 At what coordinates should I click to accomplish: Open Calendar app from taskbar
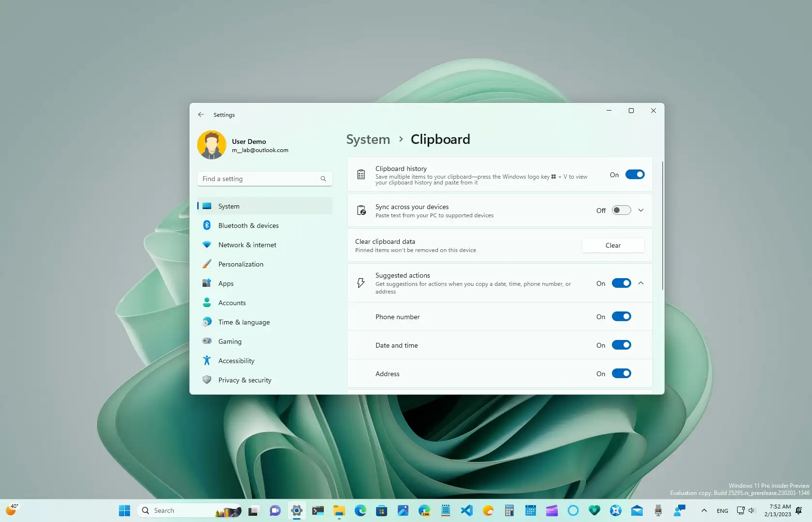click(531, 510)
